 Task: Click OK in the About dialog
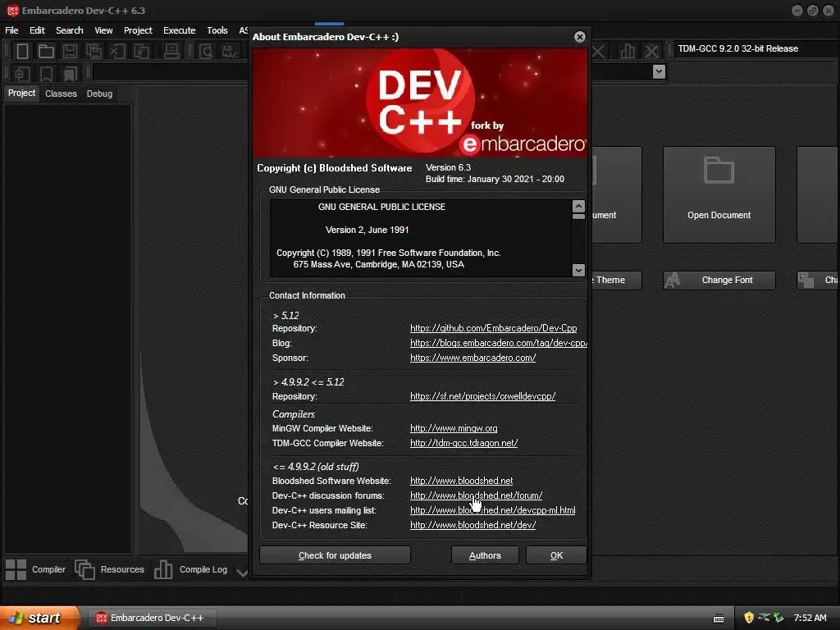tap(557, 555)
